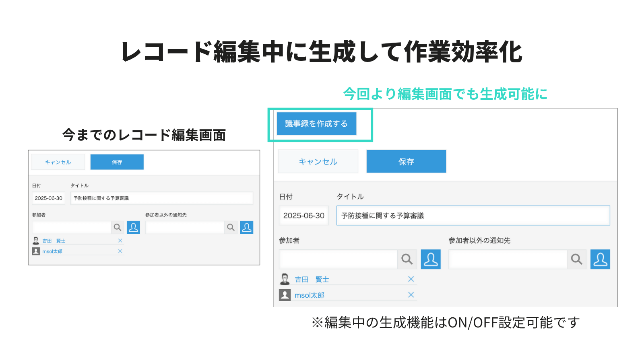This screenshot has width=644, height=362.
Task: Click the user picker icon for 参加者 in right screen
Action: click(x=431, y=259)
